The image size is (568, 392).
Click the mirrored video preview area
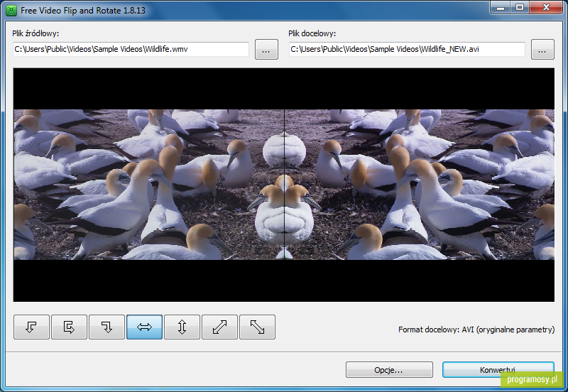(283, 185)
